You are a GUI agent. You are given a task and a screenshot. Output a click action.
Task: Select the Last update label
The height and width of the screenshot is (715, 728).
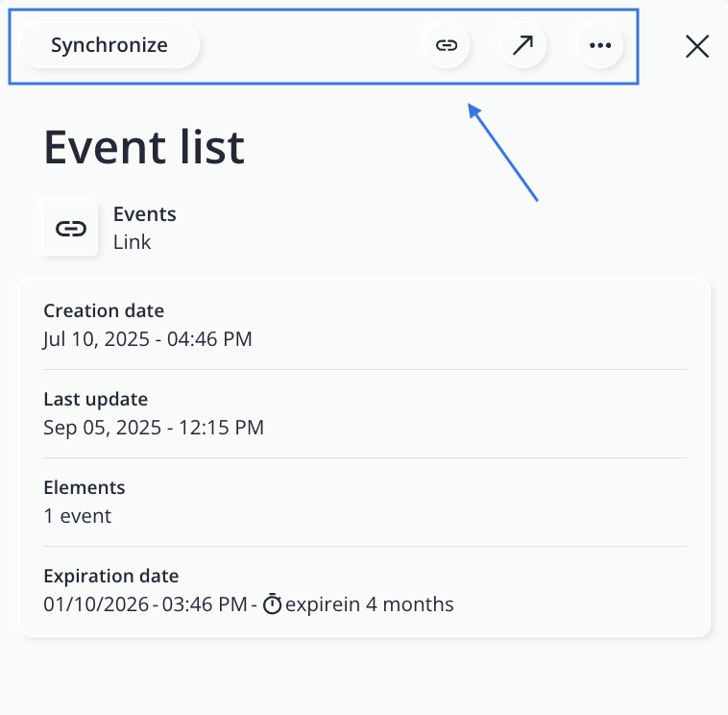point(95,399)
